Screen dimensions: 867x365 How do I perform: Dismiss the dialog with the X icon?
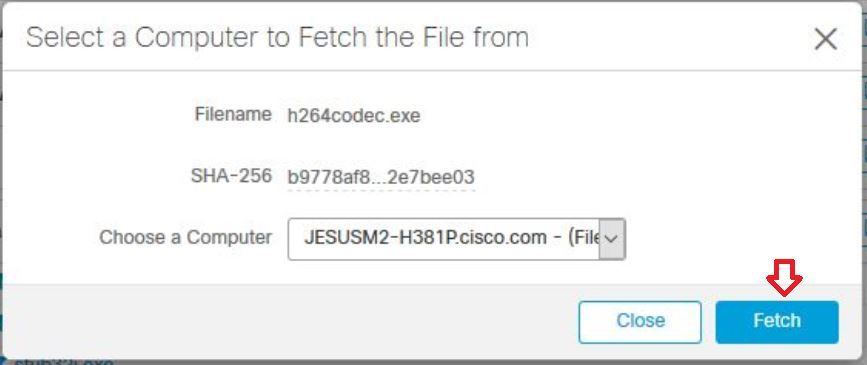[826, 39]
